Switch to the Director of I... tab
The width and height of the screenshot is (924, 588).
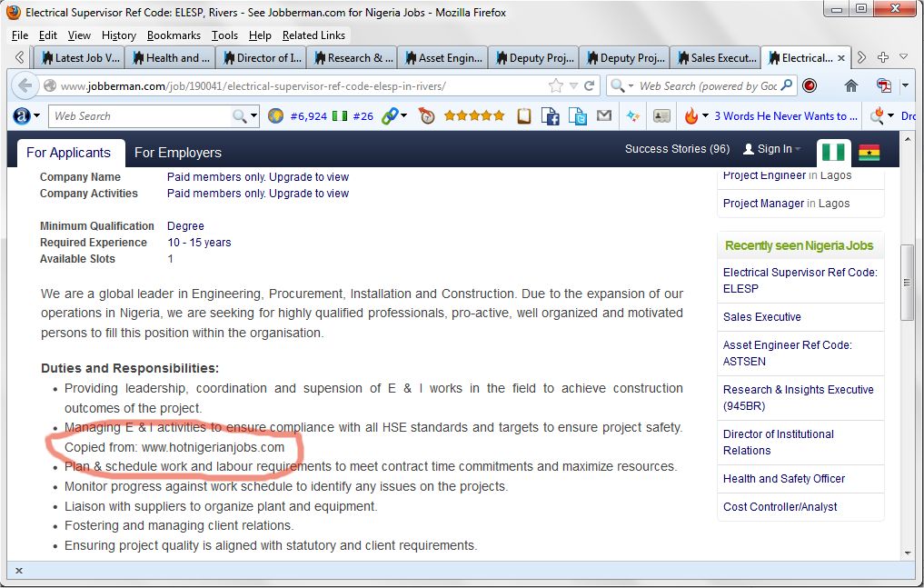coord(262,58)
